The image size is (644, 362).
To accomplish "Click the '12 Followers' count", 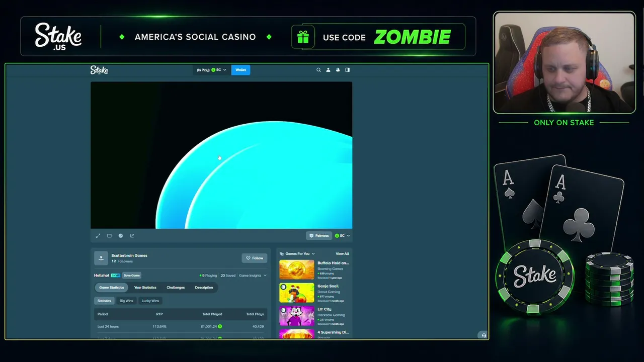I will coord(122,261).
